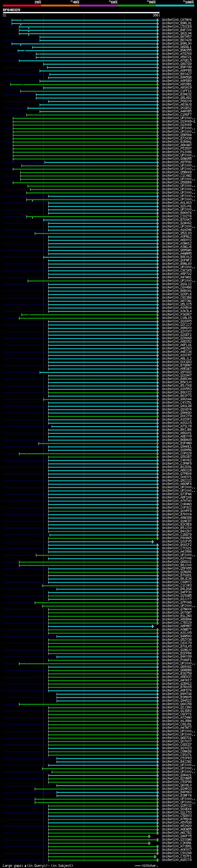
Task: Click hit label UniRef100_Q9AKQ0
Action: (x=177, y=413)
